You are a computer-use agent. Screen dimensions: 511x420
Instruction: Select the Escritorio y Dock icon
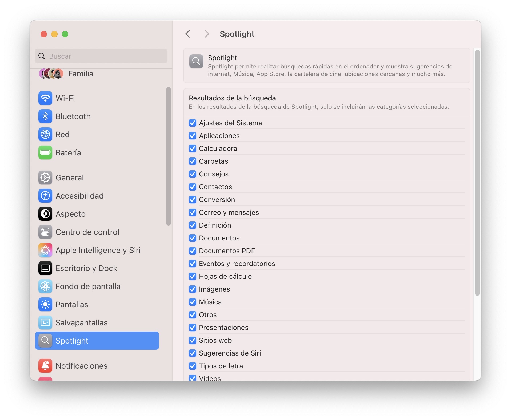coord(45,268)
